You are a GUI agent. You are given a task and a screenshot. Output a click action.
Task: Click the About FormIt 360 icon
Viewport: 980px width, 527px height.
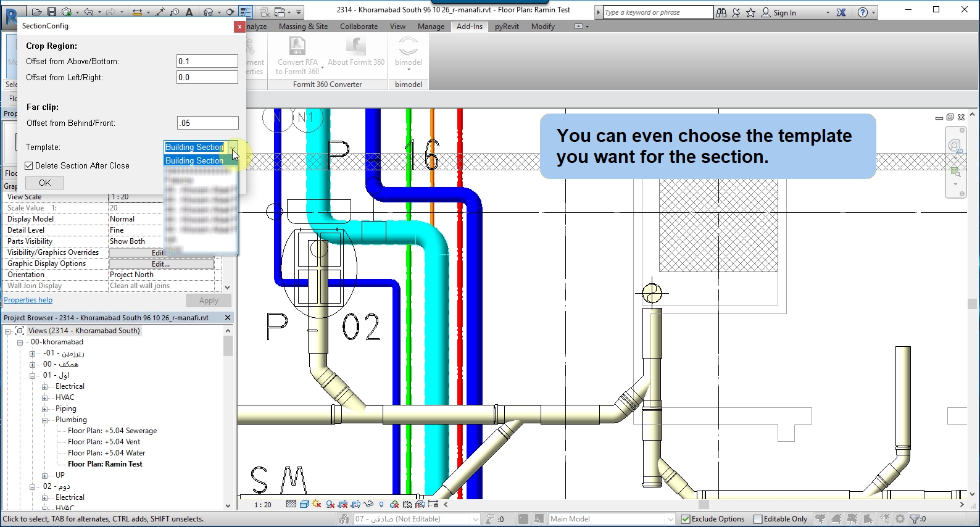click(356, 46)
